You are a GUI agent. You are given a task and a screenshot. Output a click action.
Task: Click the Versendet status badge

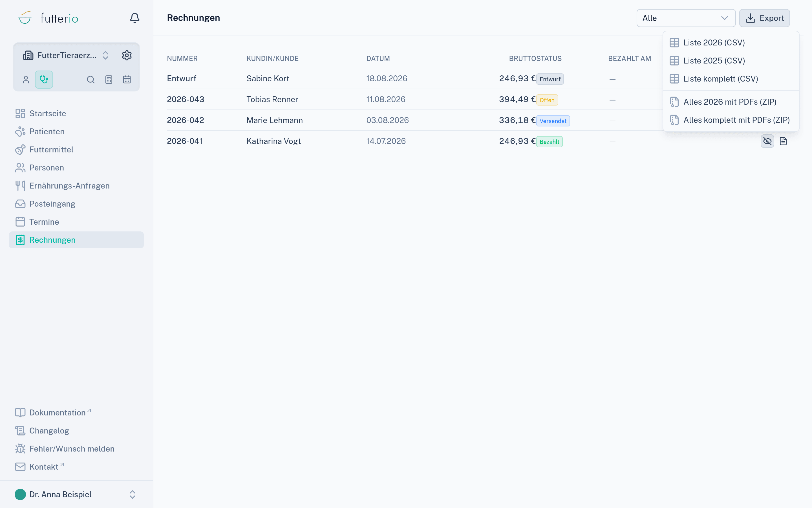[x=553, y=121]
